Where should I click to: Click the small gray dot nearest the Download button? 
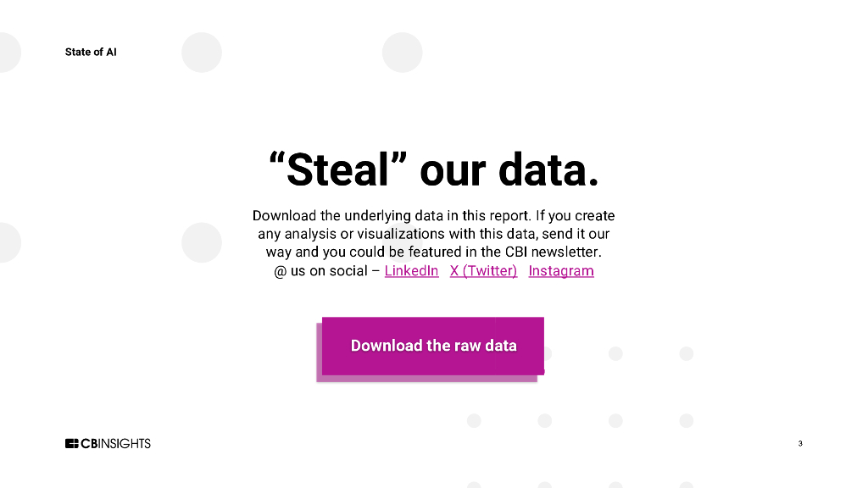coord(615,353)
